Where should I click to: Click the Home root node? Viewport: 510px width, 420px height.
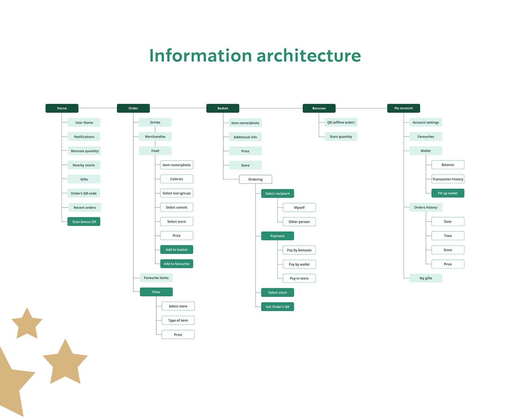62,108
